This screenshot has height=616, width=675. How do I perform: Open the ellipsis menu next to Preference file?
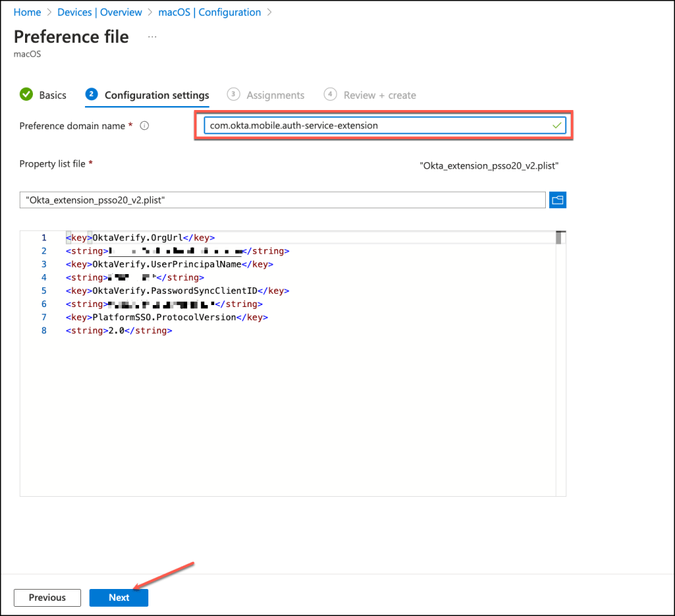[x=152, y=37]
